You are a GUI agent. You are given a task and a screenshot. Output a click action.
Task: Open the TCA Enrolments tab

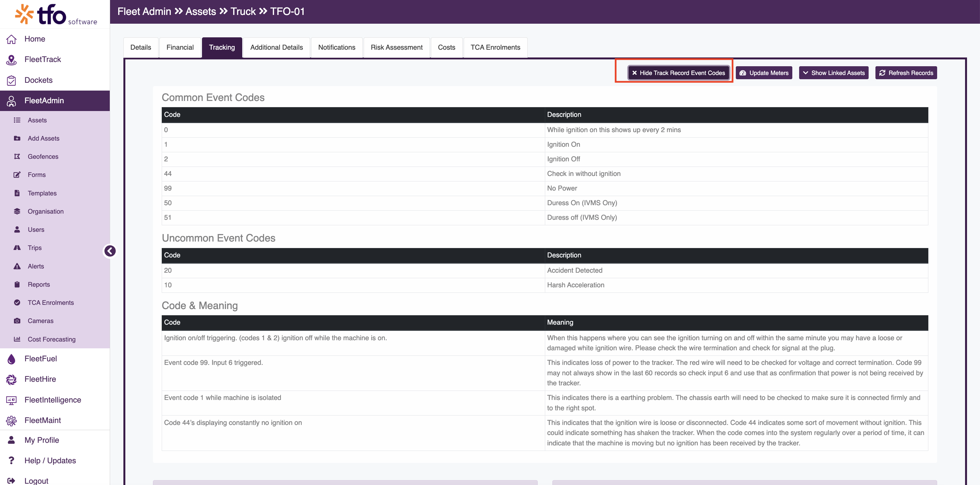point(495,47)
